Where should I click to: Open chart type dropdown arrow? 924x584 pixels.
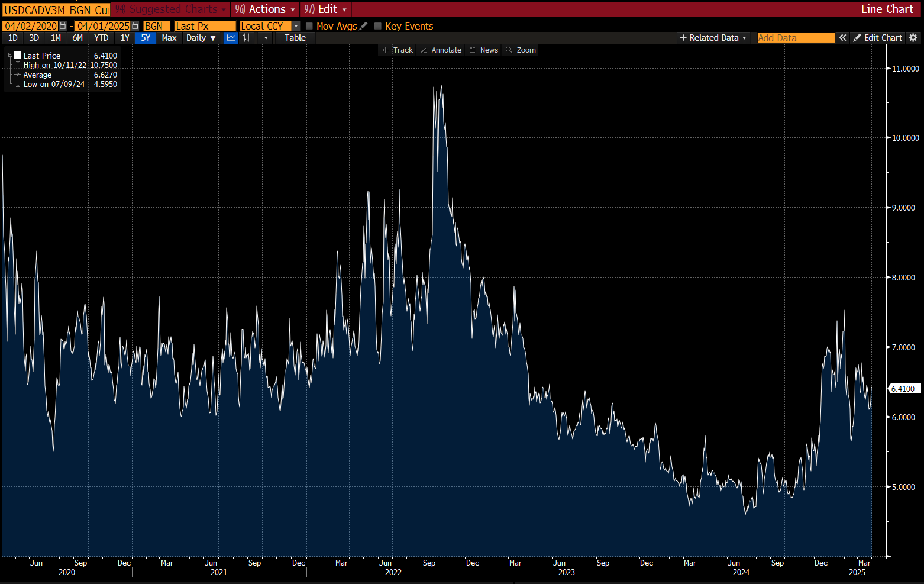(266, 38)
